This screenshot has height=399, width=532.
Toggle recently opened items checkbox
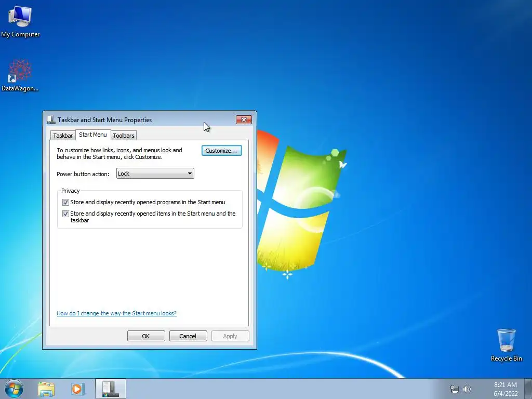click(x=65, y=214)
